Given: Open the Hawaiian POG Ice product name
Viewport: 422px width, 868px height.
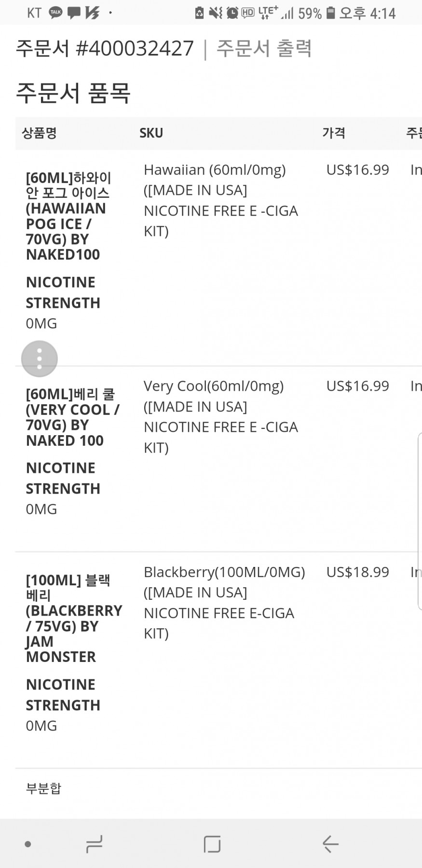Looking at the screenshot, I should [x=68, y=216].
